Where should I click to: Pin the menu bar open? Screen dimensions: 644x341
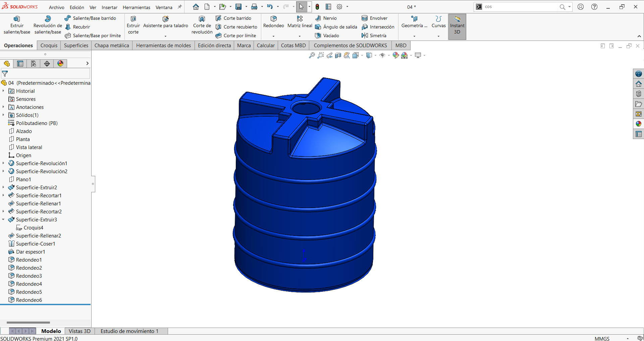(x=180, y=7)
